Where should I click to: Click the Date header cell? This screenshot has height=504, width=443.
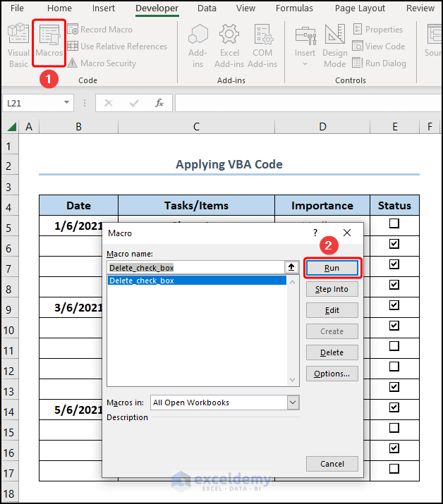(x=78, y=205)
